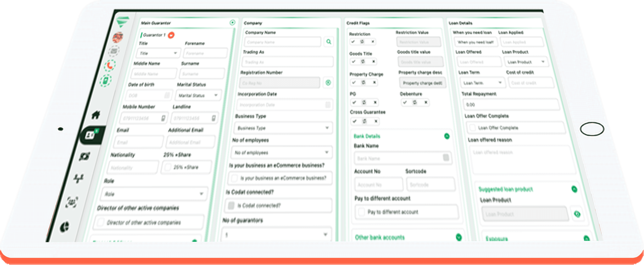Open the Loan Product dropdown
The height and width of the screenshot is (265, 644).
click(x=526, y=62)
